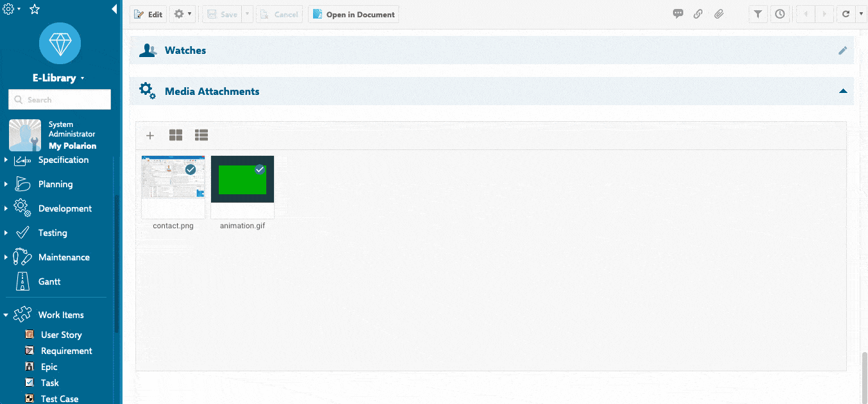The width and height of the screenshot is (868, 404).
Task: Click the Maintenance wrench icon
Action: pos(22,257)
